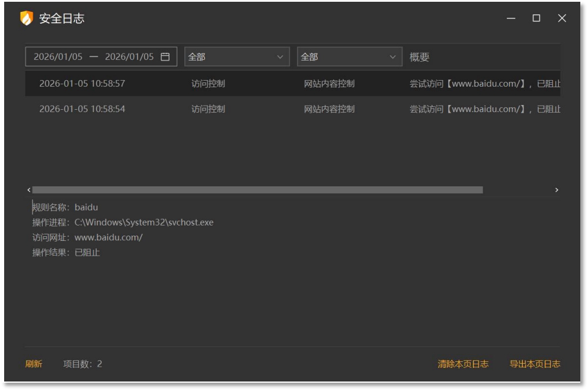Maximize the 安全日志 window
This screenshot has width=588, height=391.
point(536,18)
